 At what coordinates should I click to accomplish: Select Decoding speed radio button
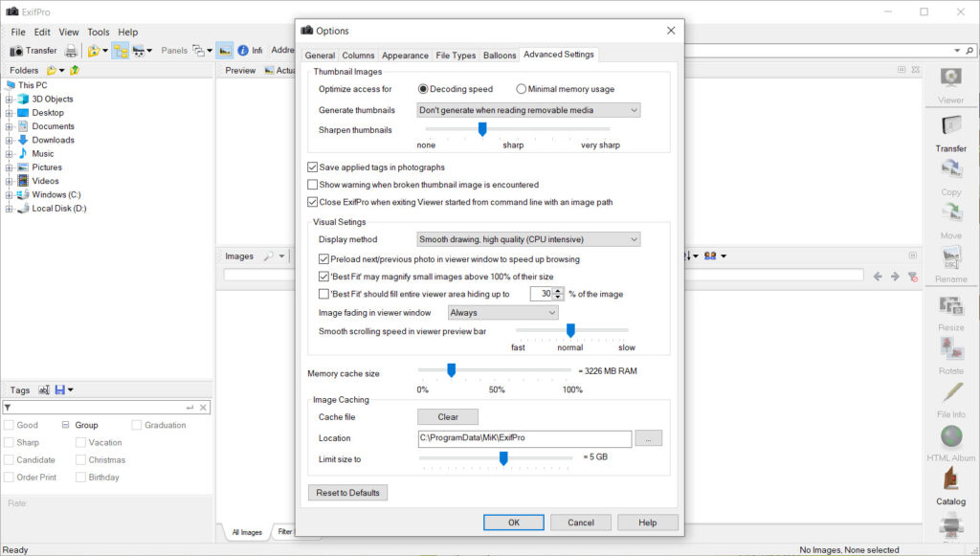point(423,89)
